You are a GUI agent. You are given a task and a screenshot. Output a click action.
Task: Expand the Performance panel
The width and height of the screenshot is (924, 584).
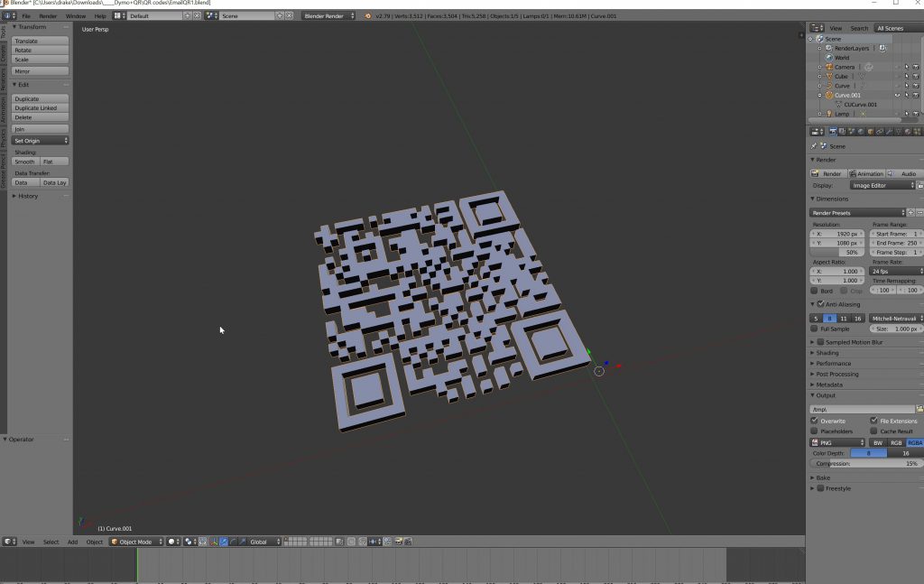pos(833,364)
